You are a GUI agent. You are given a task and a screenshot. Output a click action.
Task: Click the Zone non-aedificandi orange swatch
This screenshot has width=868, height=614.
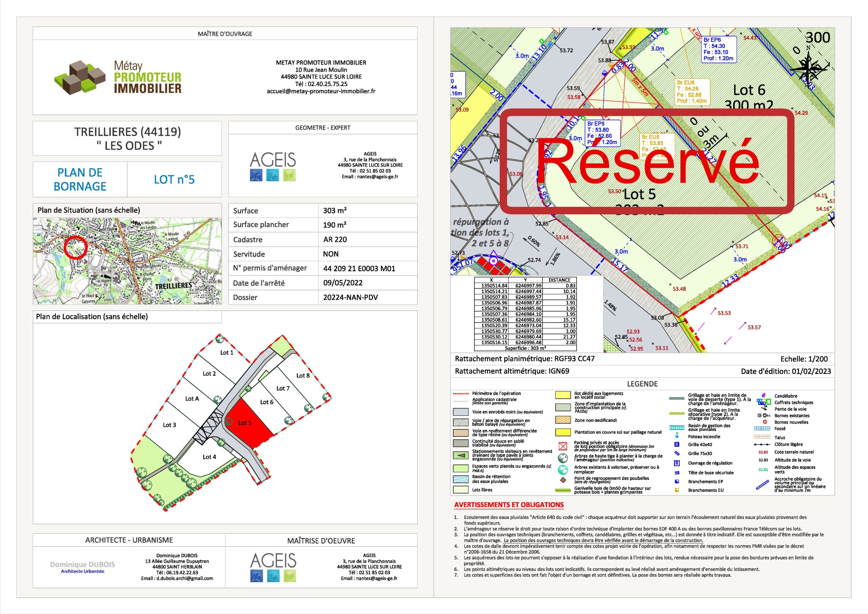click(563, 420)
